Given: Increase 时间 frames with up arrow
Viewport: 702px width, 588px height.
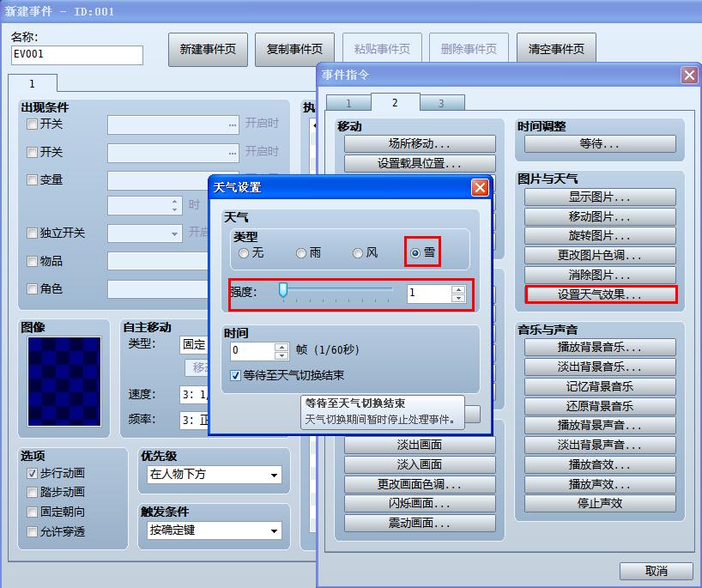Looking at the screenshot, I should tap(281, 347).
